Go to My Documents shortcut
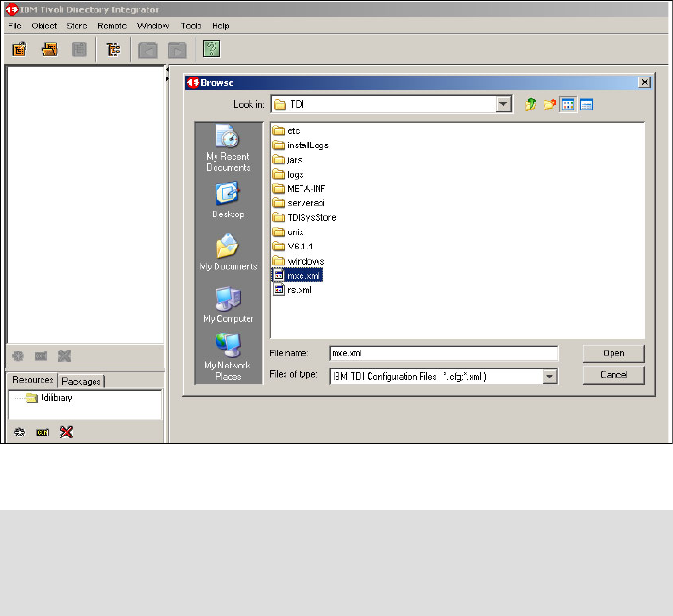The width and height of the screenshot is (673, 616). (228, 252)
